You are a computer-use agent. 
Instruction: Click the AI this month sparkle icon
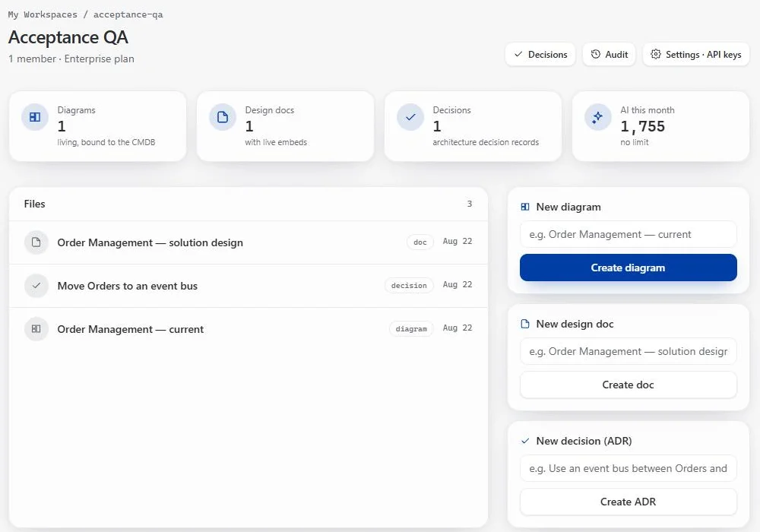click(x=597, y=117)
